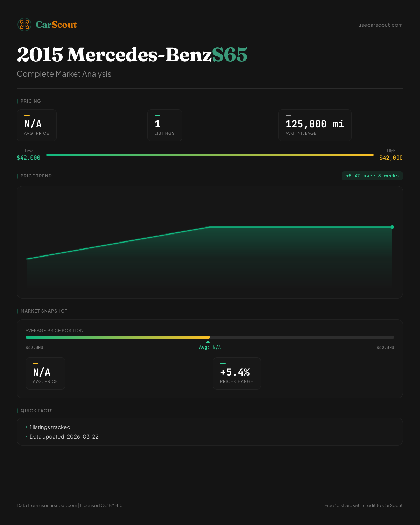
Task: Click the low-to-high price range bar
Action: coord(210,155)
